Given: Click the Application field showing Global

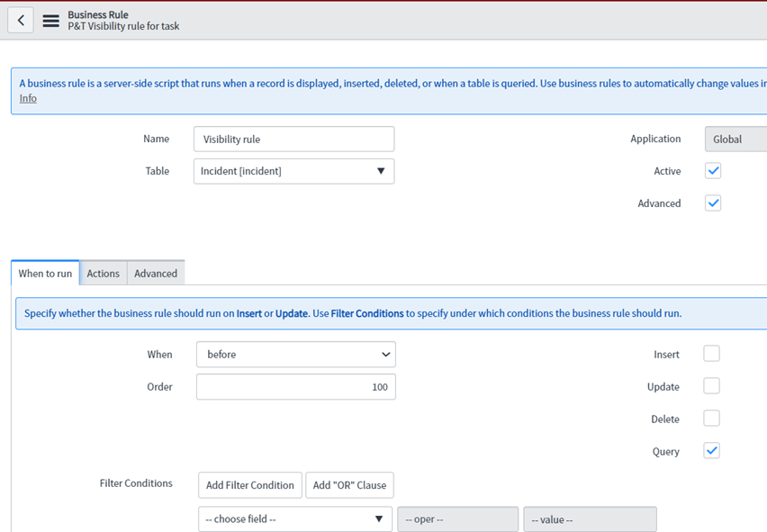Looking at the screenshot, I should (735, 140).
